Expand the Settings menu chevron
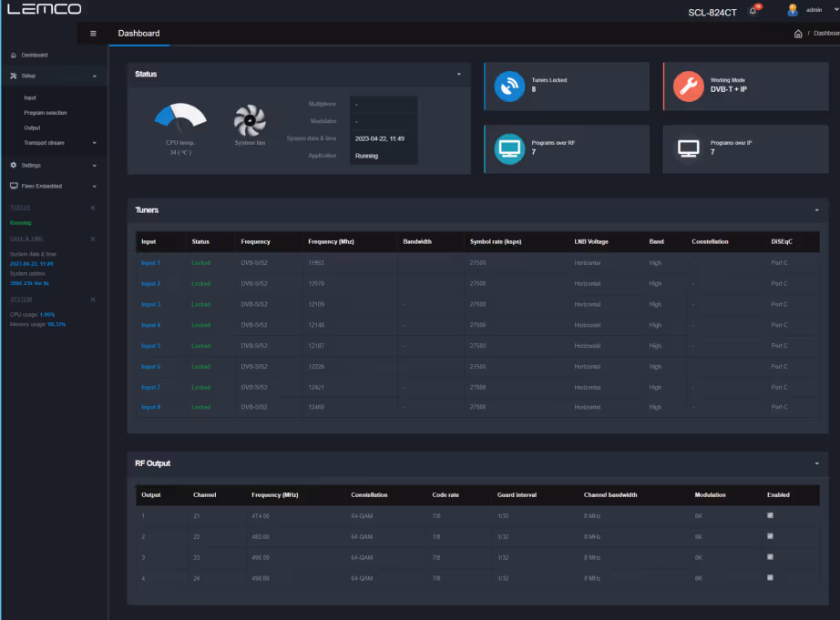840x620 pixels. tap(94, 166)
